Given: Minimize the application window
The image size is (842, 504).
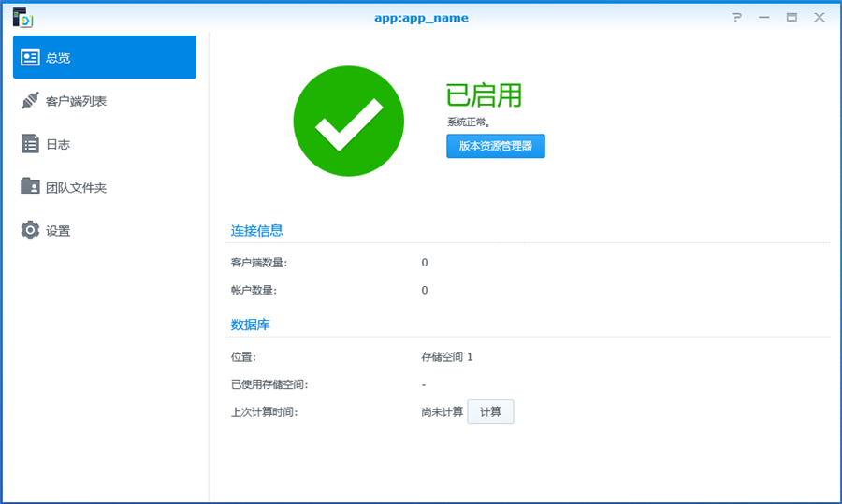Looking at the screenshot, I should coord(764,18).
